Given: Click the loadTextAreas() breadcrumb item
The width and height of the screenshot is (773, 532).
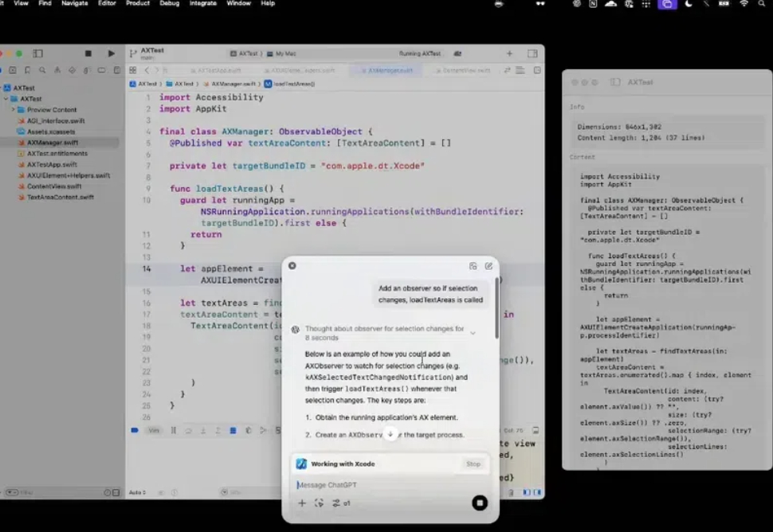Looking at the screenshot, I should 290,84.
